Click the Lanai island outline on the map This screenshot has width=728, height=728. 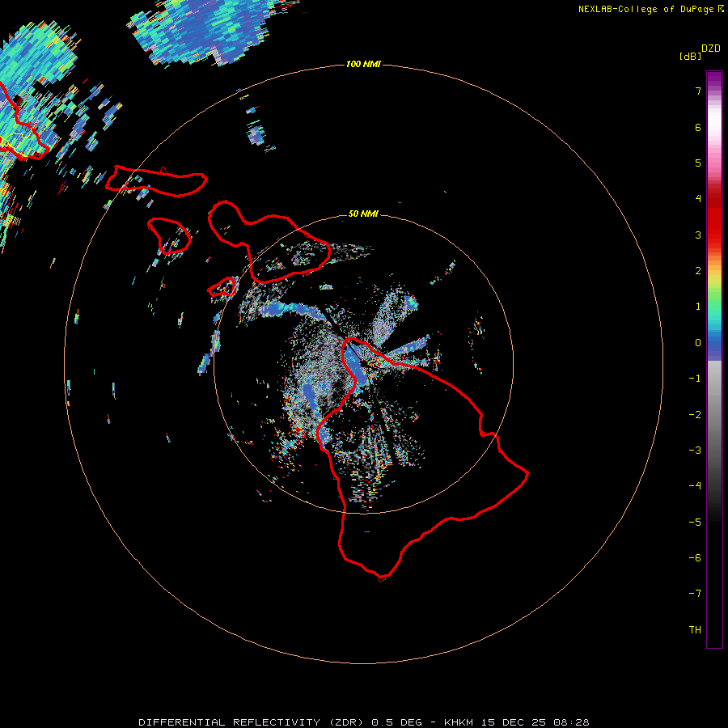169,235
